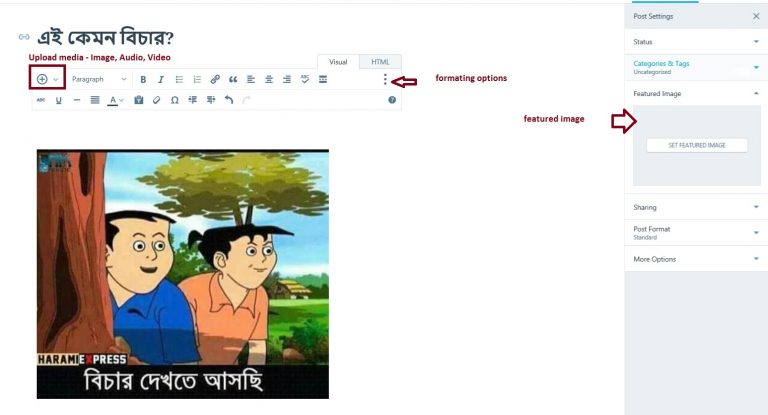This screenshot has width=768, height=415.
Task: Open editor help question mark icon
Action: [x=392, y=100]
